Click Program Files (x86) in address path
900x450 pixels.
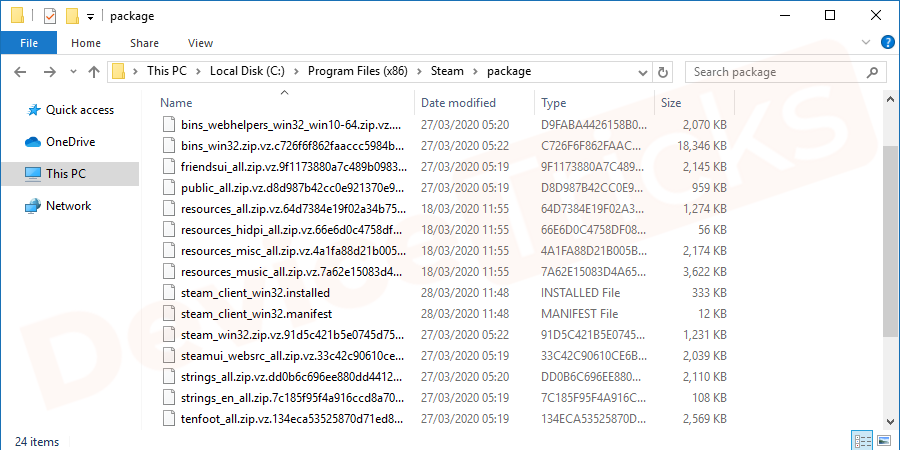(358, 71)
